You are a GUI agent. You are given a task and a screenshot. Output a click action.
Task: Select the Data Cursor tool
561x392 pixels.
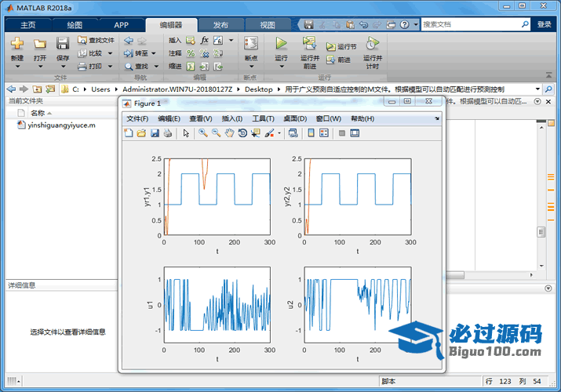coord(256,133)
